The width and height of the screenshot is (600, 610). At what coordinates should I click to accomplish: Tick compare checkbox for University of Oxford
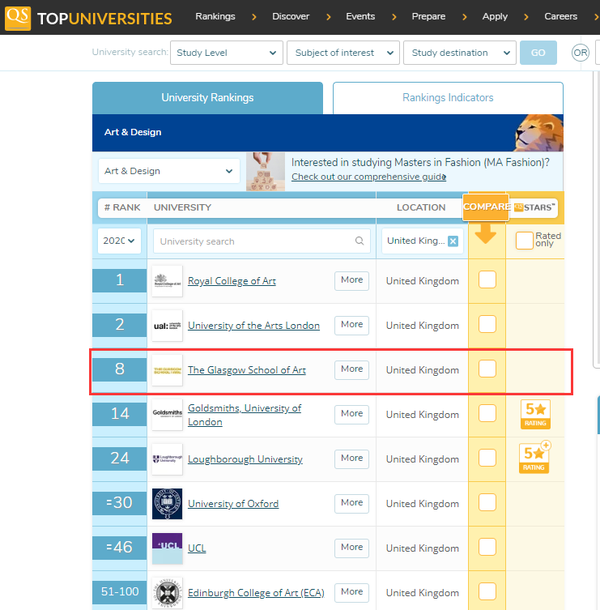coord(487,502)
